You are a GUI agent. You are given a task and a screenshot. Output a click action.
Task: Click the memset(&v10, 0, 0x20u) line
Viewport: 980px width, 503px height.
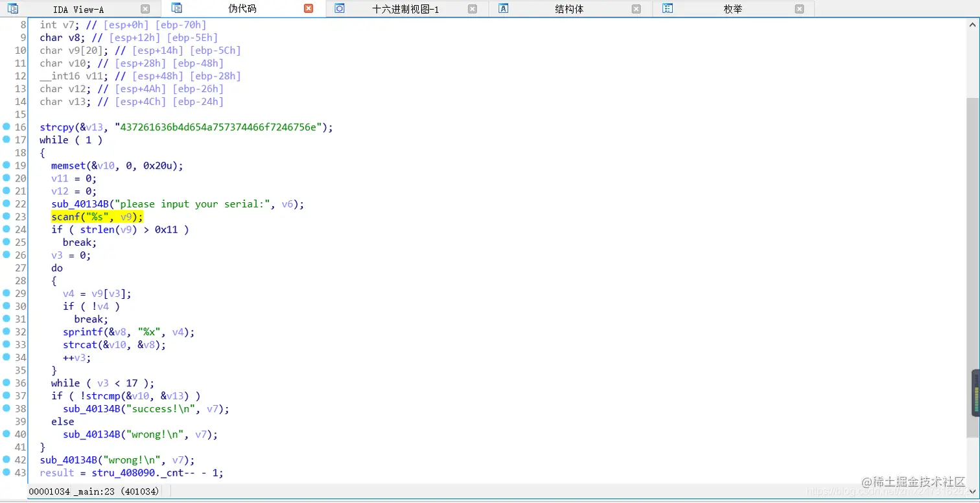point(117,165)
